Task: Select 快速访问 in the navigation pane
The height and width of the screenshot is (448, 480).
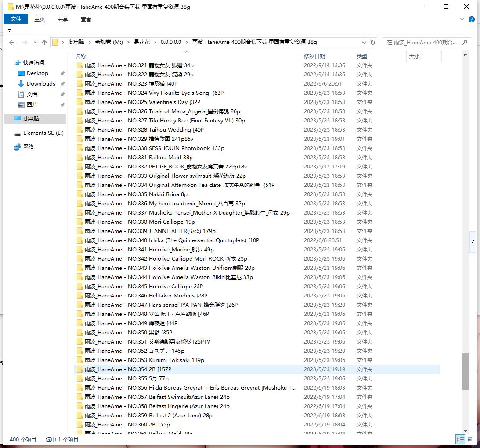Action: (34, 63)
